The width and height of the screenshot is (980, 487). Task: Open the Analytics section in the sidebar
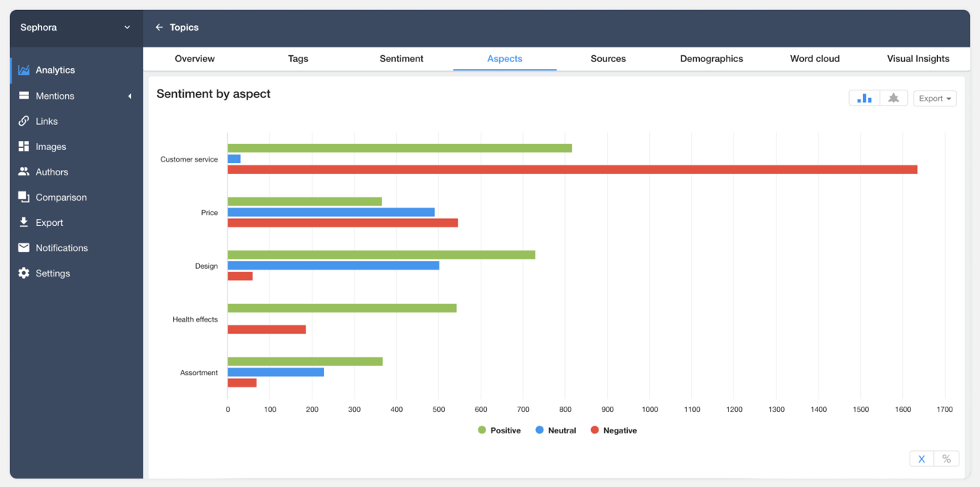56,70
